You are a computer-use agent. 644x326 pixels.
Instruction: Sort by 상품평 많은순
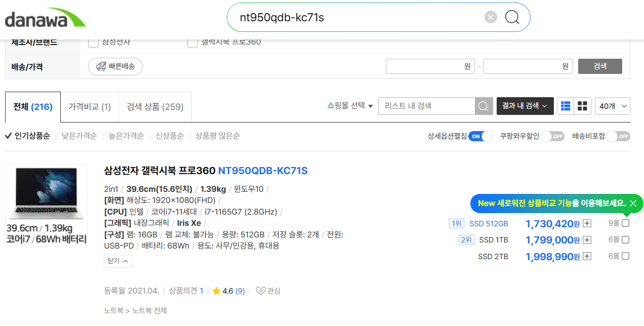(x=218, y=136)
